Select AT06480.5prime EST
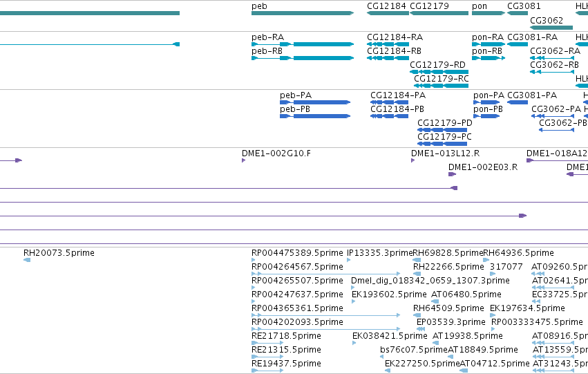 [x=435, y=301]
